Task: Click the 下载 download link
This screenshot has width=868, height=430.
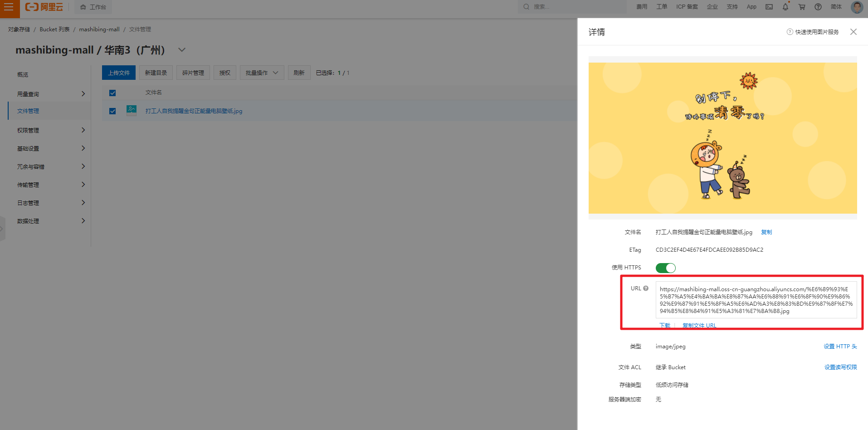Action: (665, 325)
